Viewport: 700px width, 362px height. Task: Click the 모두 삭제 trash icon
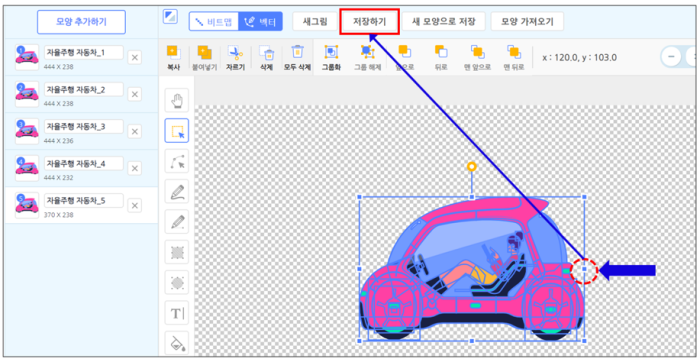tap(297, 52)
